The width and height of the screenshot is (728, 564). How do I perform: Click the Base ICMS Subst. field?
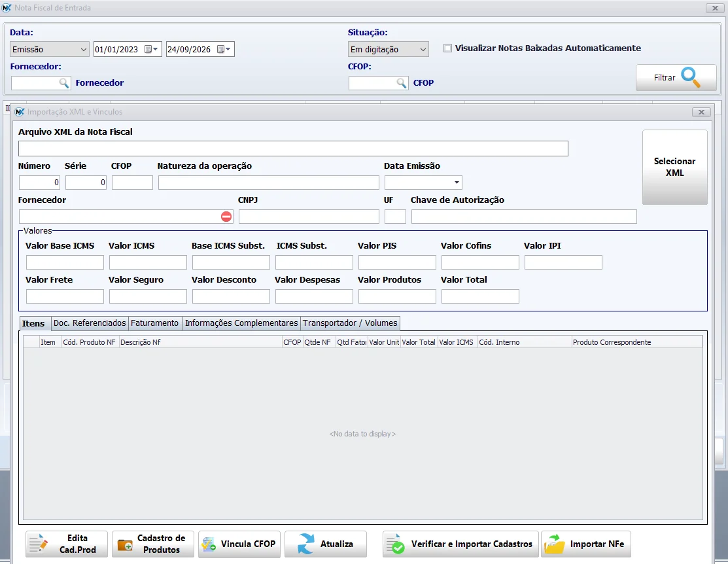coord(231,262)
